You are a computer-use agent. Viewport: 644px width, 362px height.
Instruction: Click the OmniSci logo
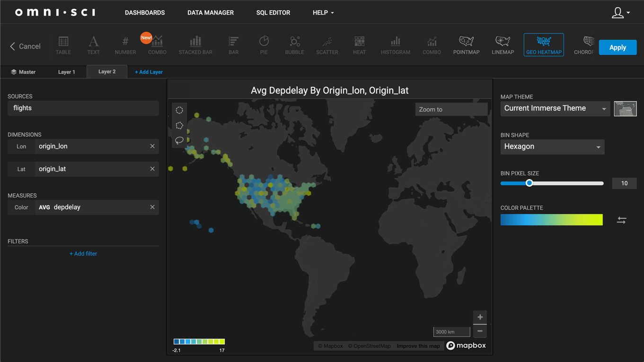point(55,12)
